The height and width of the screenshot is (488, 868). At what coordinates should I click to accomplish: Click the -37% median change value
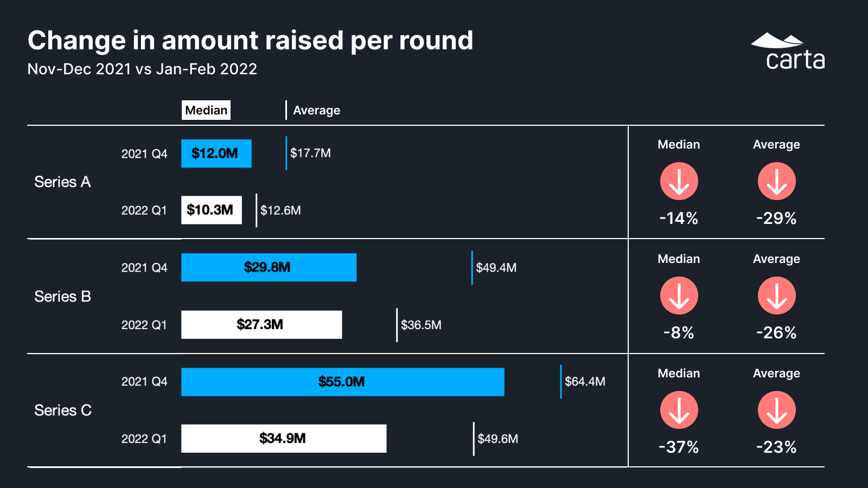pos(679,447)
